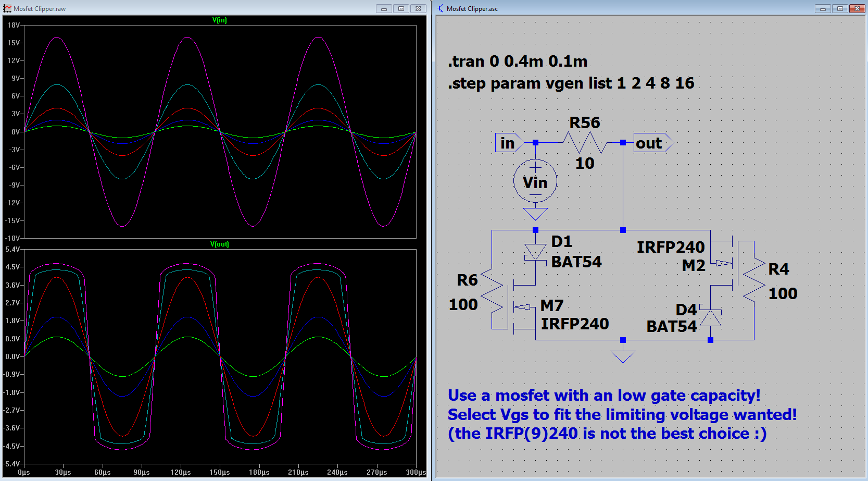
Task: Click the 0.0V label on V(out) axis
Action: pyautogui.click(x=12, y=357)
